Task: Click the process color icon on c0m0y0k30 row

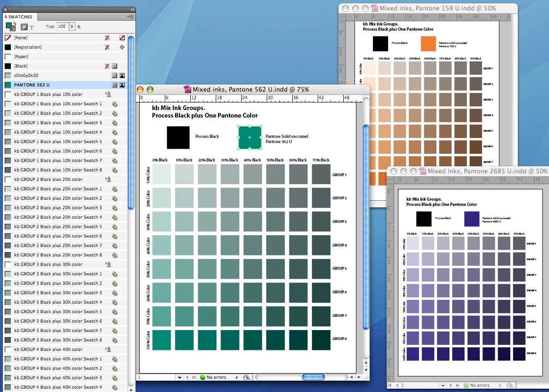Action: [x=115, y=75]
